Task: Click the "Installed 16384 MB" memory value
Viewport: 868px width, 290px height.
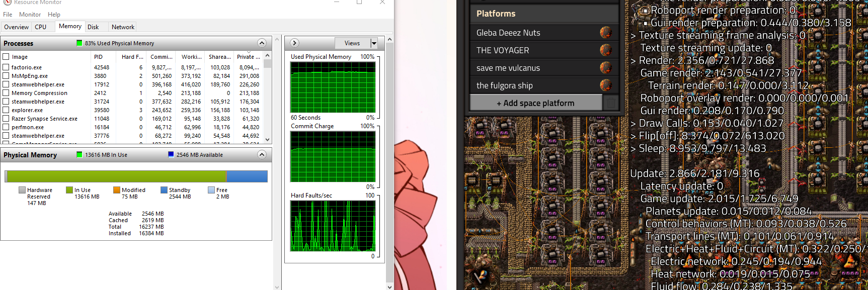Action: [136, 233]
